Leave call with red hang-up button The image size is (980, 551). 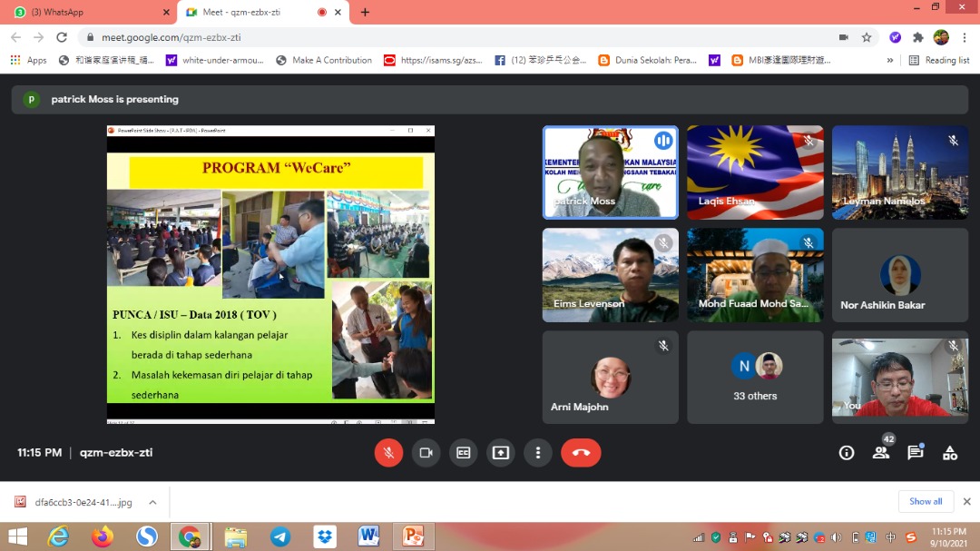click(581, 453)
